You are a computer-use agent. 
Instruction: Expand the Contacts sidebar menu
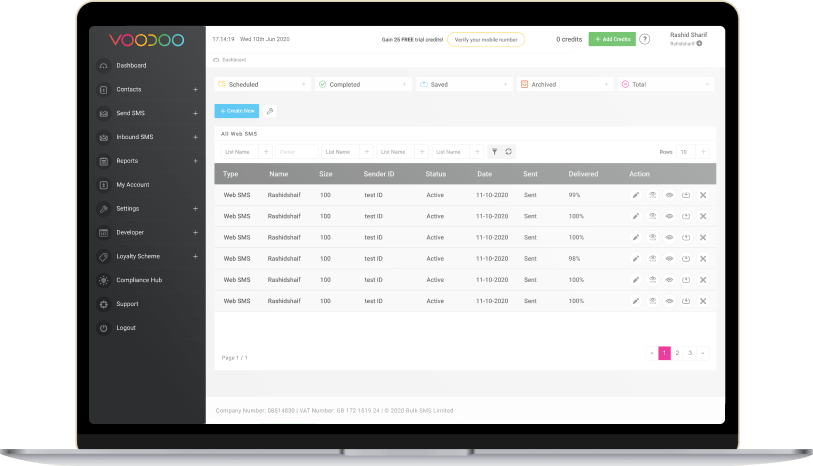195,90
